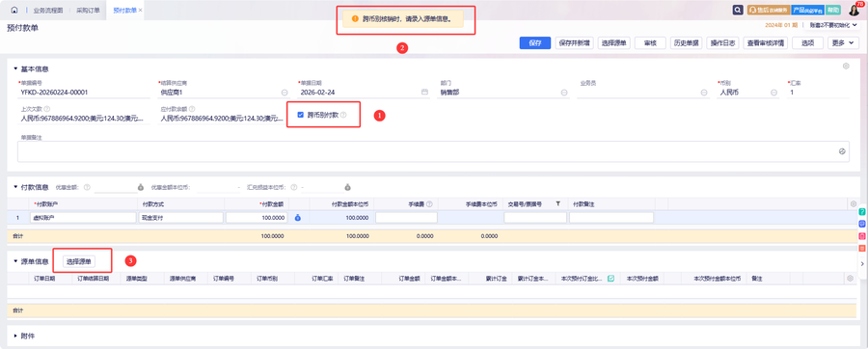Expand the 附件 section
Screen dimensions: 868x349
[15, 336]
